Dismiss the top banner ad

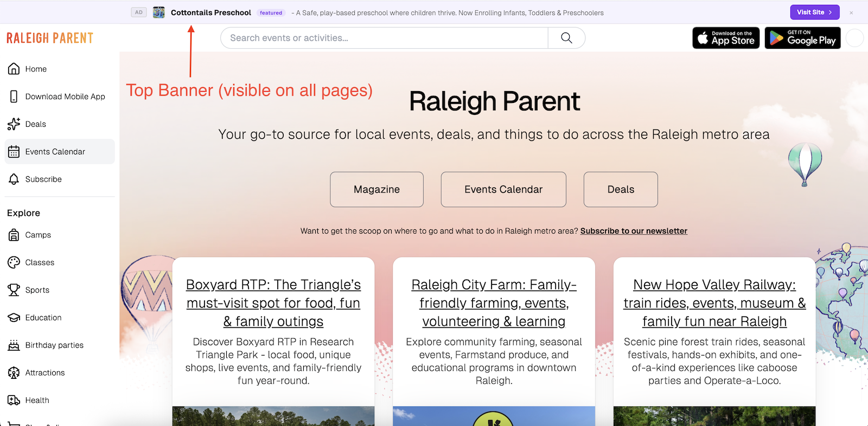[x=851, y=12]
